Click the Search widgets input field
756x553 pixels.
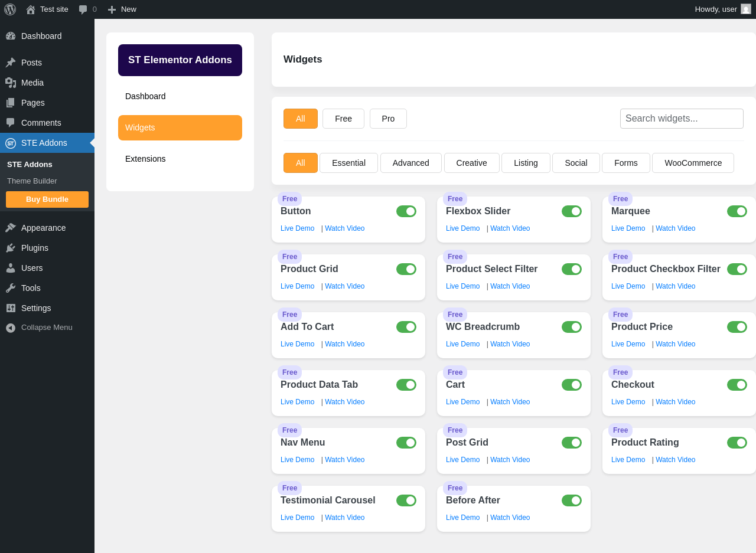pos(682,119)
